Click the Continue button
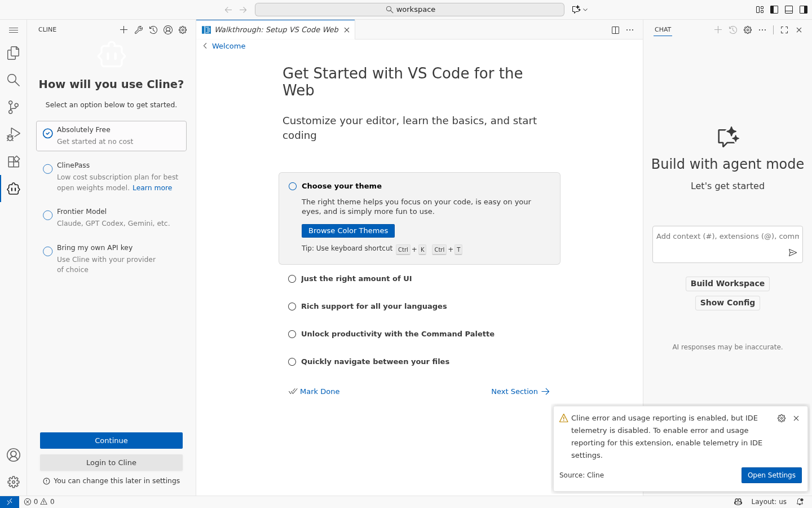Screen dimensions: 812x508 (111, 441)
